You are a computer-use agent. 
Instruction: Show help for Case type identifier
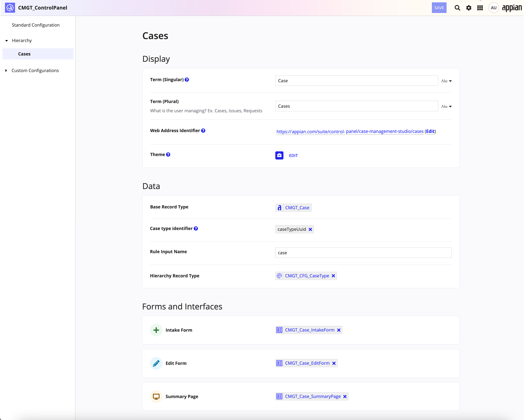196,229
